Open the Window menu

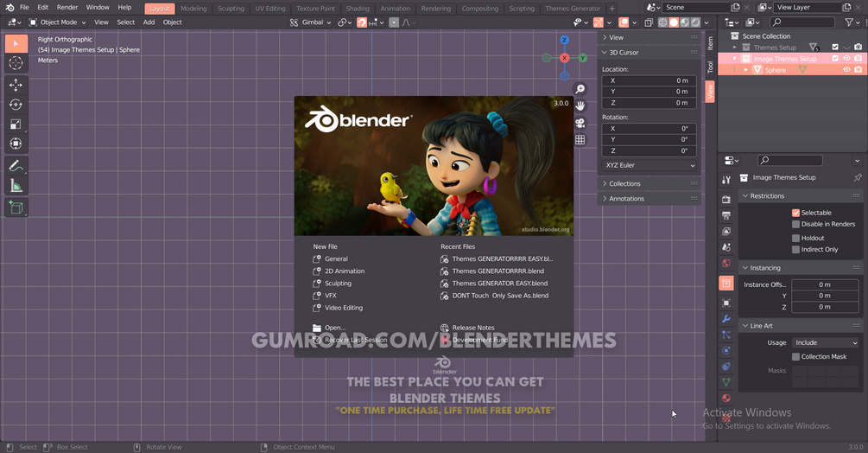98,7
